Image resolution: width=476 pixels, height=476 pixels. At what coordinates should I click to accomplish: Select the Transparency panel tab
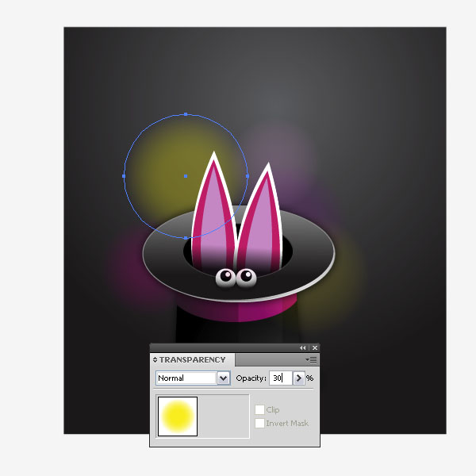(x=192, y=359)
